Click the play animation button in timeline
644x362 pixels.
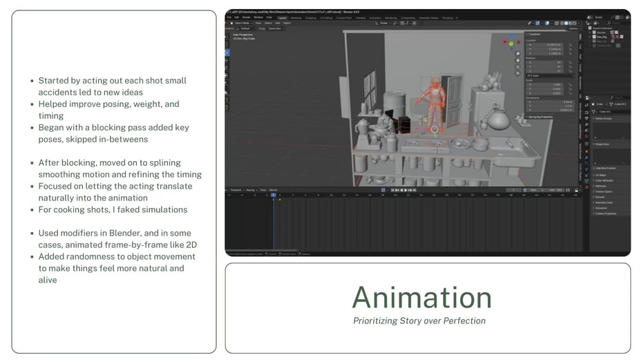406,190
